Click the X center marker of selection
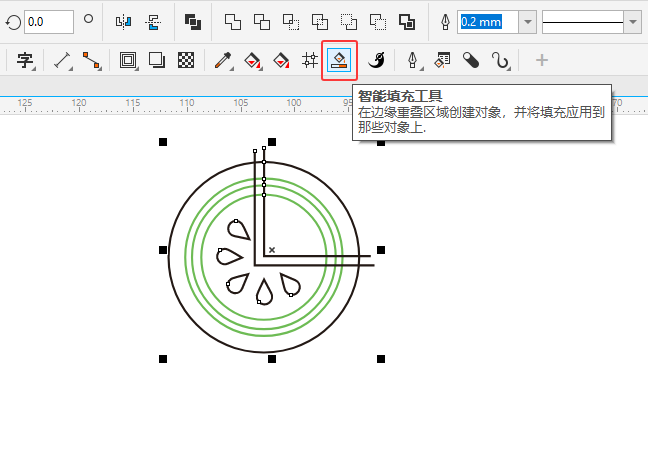The width and height of the screenshot is (648, 465). (x=272, y=250)
